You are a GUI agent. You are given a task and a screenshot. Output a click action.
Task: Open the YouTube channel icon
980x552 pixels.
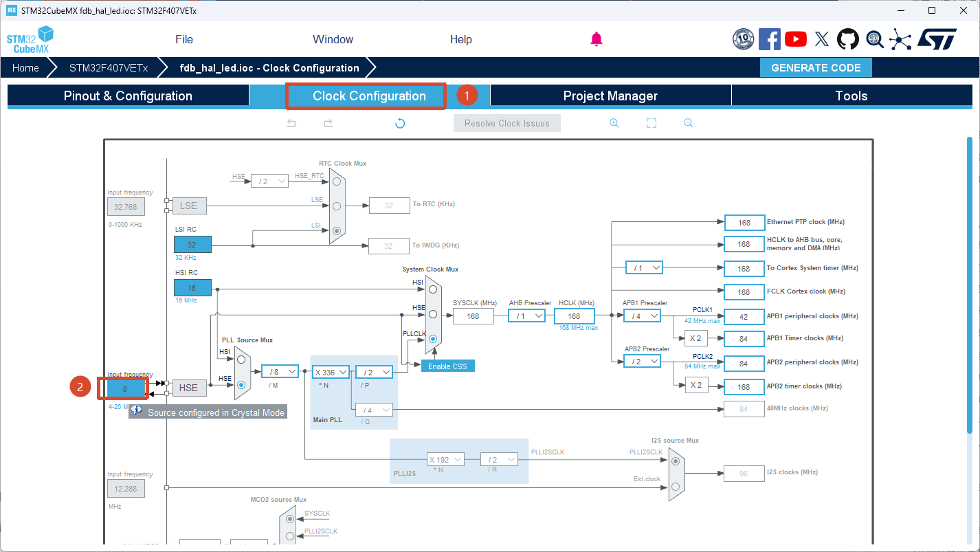click(x=796, y=39)
